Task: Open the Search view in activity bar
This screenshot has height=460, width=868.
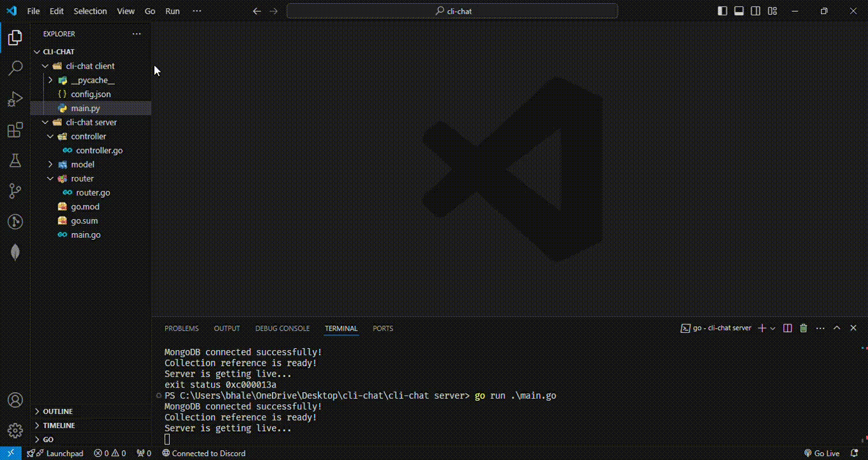Action: 15,68
